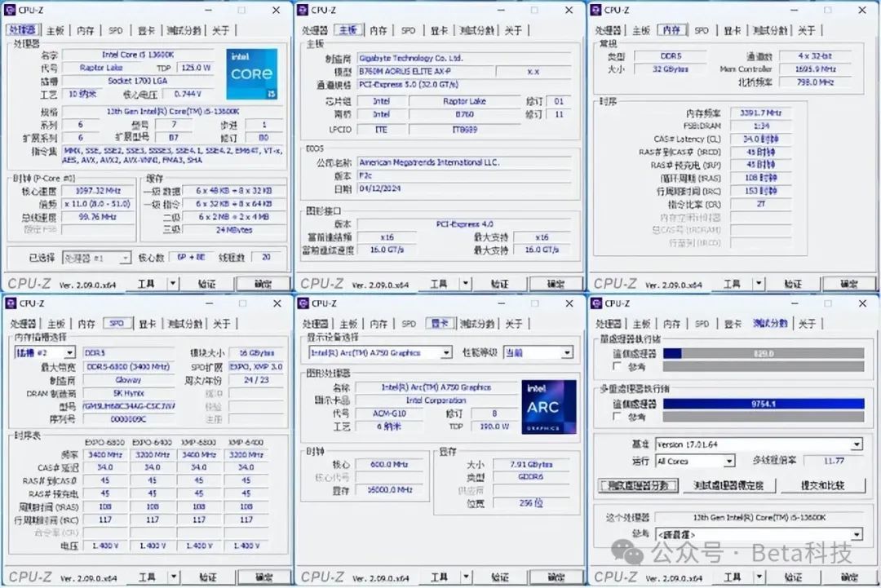The image size is (881, 588).
Task: Click 验证 button in the Processor window
Action: [206, 284]
